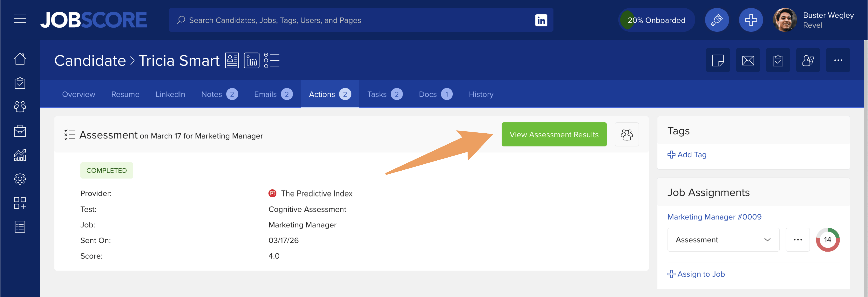
Task: Open Reports chart icon in sidebar
Action: (20, 155)
